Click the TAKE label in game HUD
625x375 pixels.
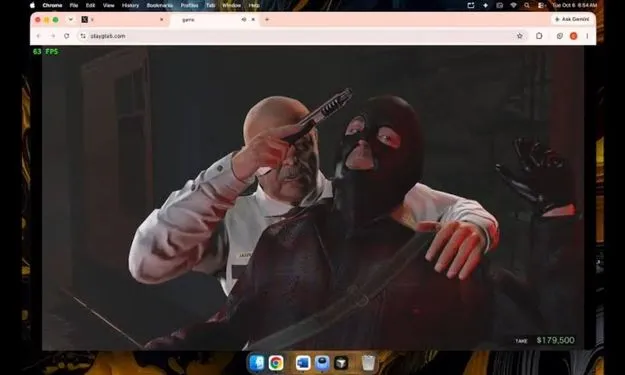(x=521, y=341)
